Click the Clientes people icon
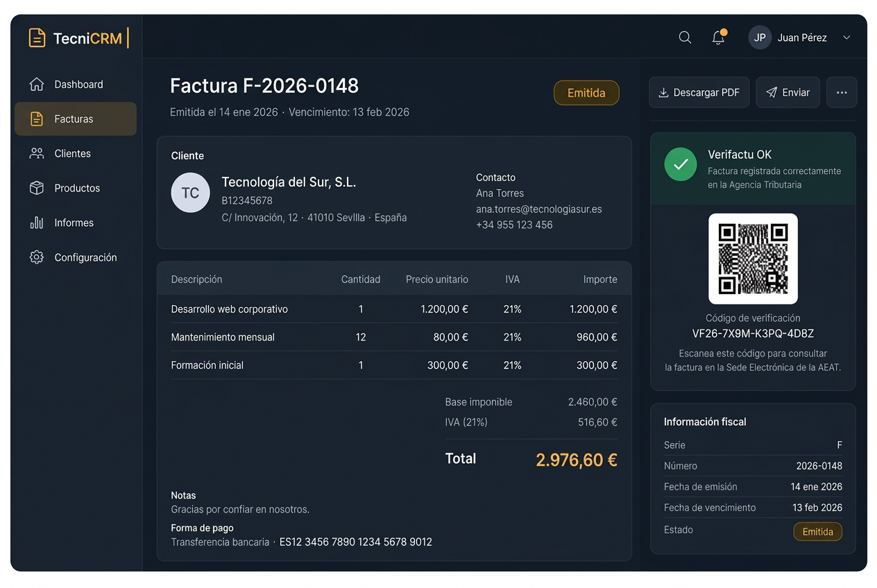Screen dimensions: 877x588 37,154
